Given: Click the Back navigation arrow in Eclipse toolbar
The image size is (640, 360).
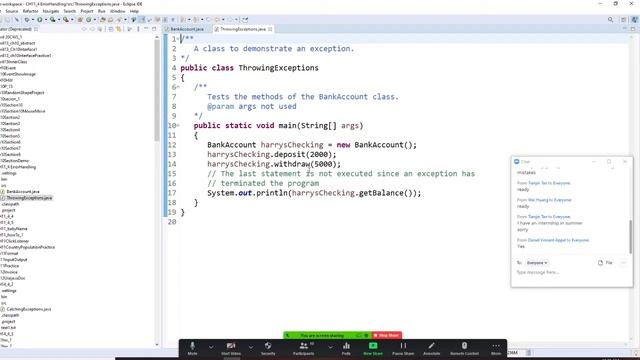Looking at the screenshot, I should 218,20.
